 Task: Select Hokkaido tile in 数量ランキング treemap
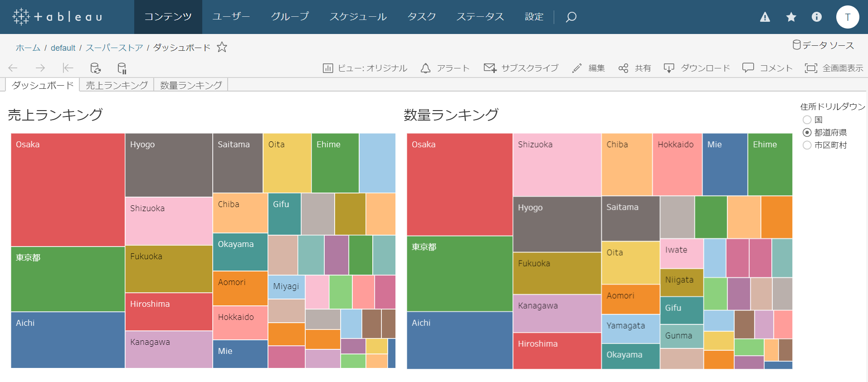(x=677, y=164)
